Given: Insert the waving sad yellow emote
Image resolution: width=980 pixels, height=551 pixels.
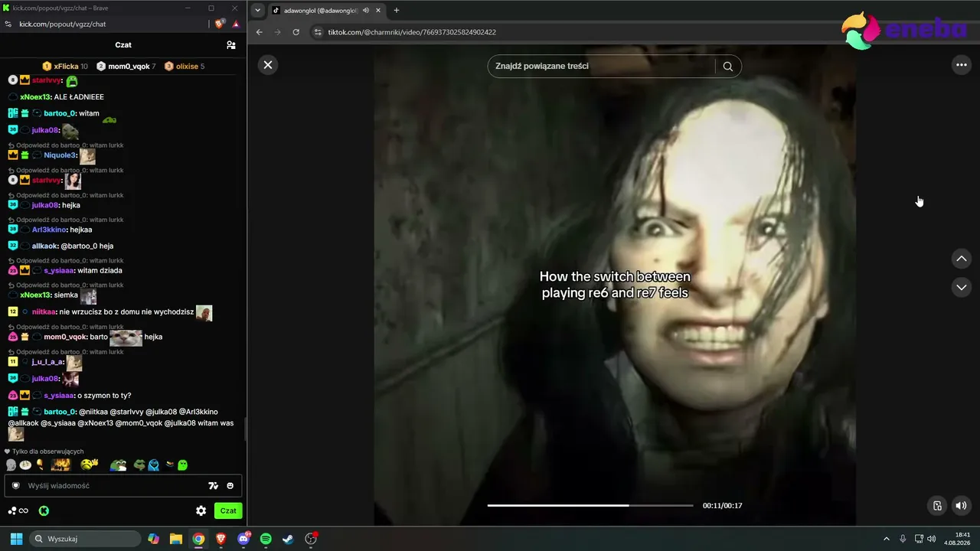Looking at the screenshot, I should point(90,465).
